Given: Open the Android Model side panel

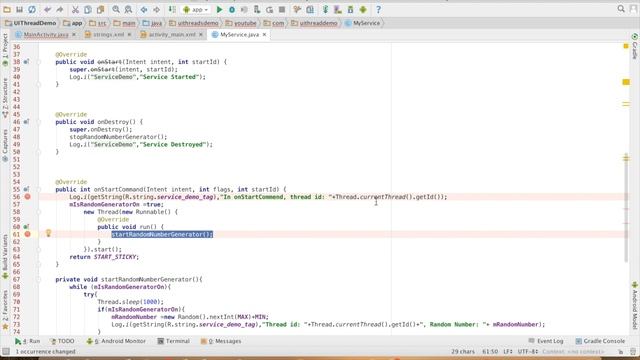Looking at the screenshot, I should pos(635,305).
